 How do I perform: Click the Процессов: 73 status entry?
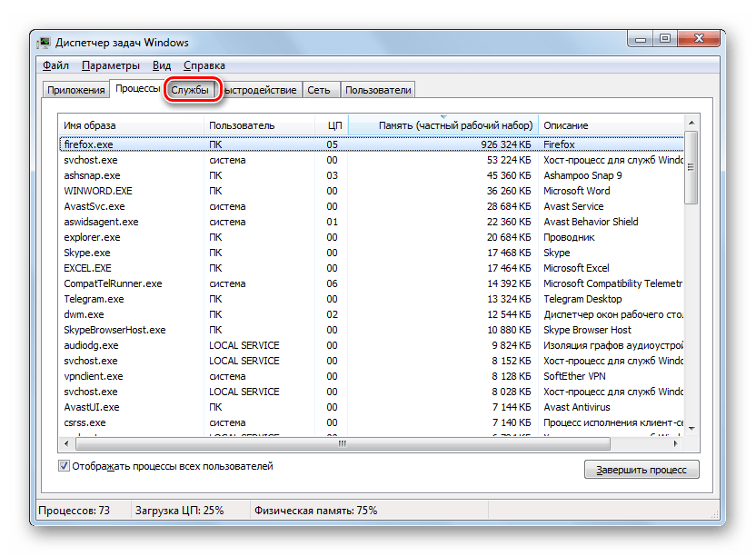pos(75,511)
